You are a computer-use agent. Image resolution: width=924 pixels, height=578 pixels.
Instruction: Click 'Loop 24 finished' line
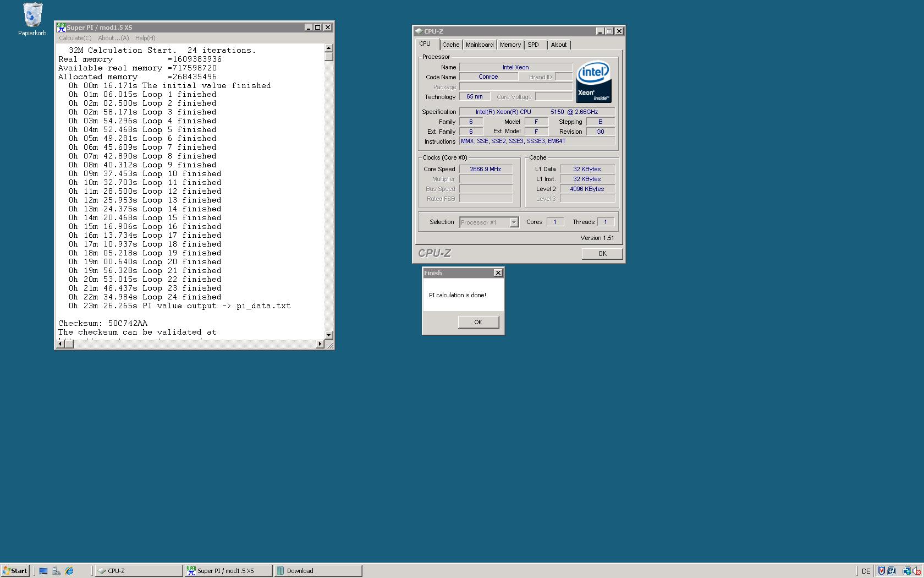[145, 297]
